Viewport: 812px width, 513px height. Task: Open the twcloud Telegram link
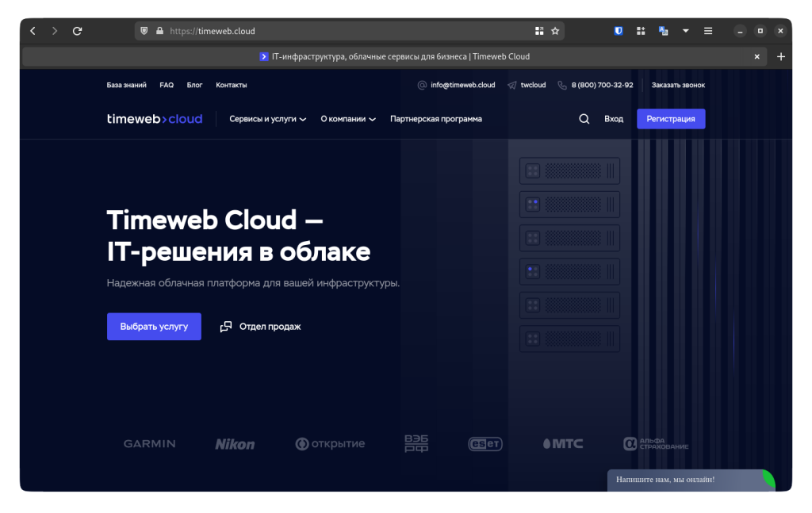(527, 85)
